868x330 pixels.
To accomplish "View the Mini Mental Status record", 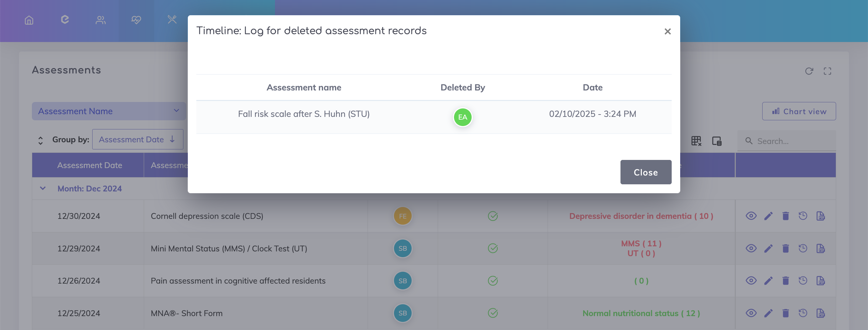I will (751, 248).
